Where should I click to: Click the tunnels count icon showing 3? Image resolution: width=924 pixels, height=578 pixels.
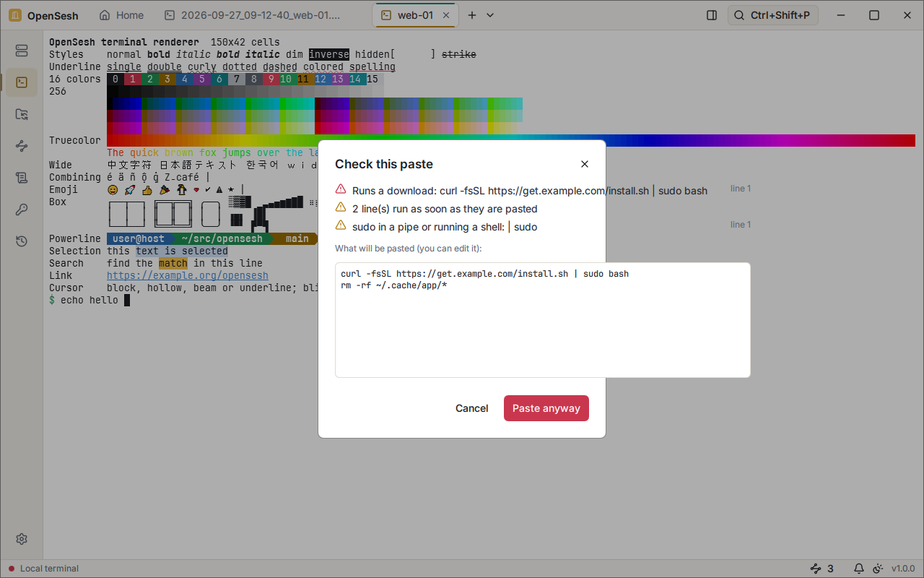point(821,569)
